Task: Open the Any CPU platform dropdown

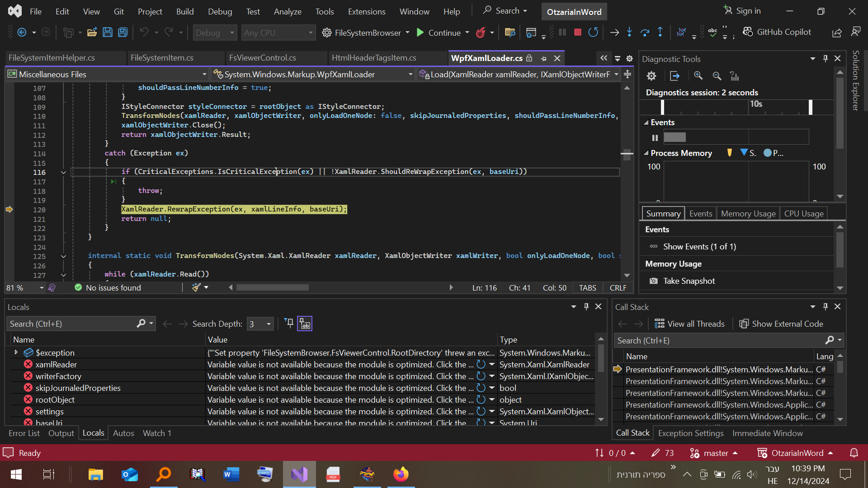Action: [278, 33]
